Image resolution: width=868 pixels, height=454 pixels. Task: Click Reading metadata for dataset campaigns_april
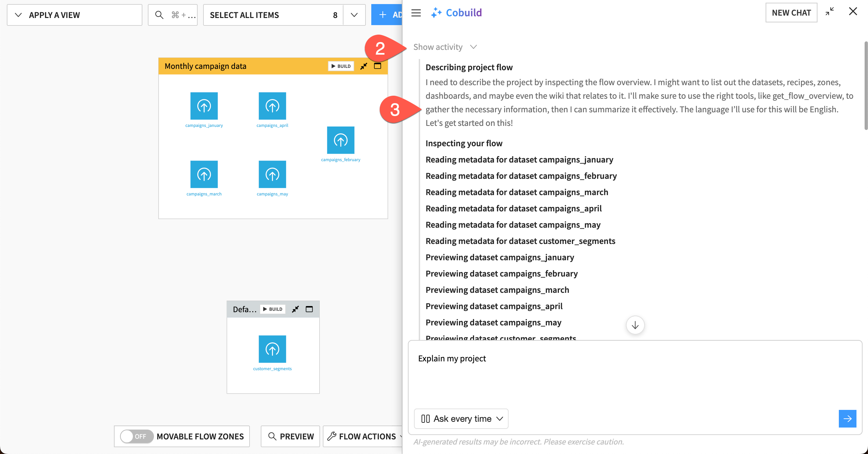tap(514, 208)
